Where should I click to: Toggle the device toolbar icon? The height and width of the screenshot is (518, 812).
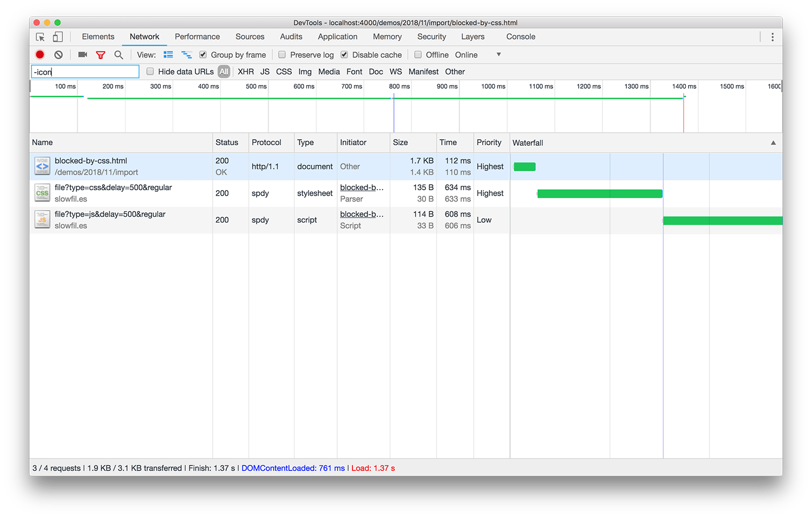point(57,37)
